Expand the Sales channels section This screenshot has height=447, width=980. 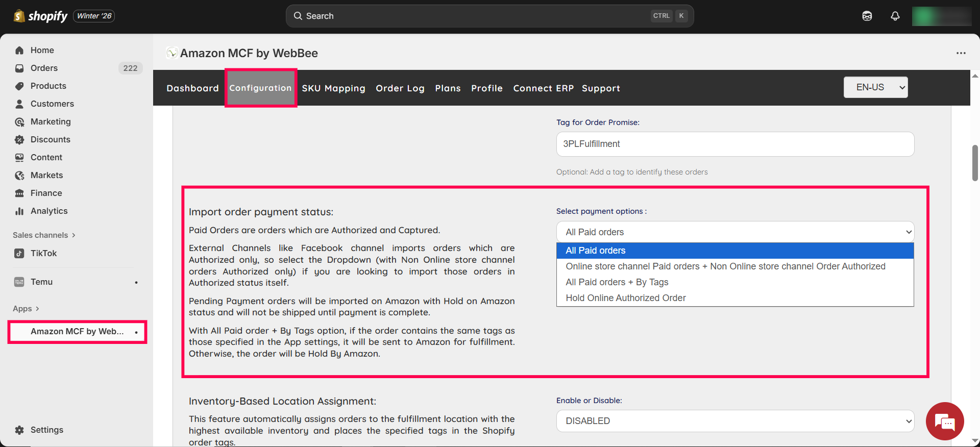[x=44, y=235]
